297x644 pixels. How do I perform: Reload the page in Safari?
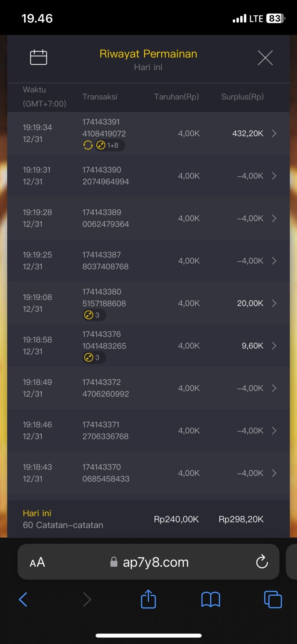(x=262, y=562)
